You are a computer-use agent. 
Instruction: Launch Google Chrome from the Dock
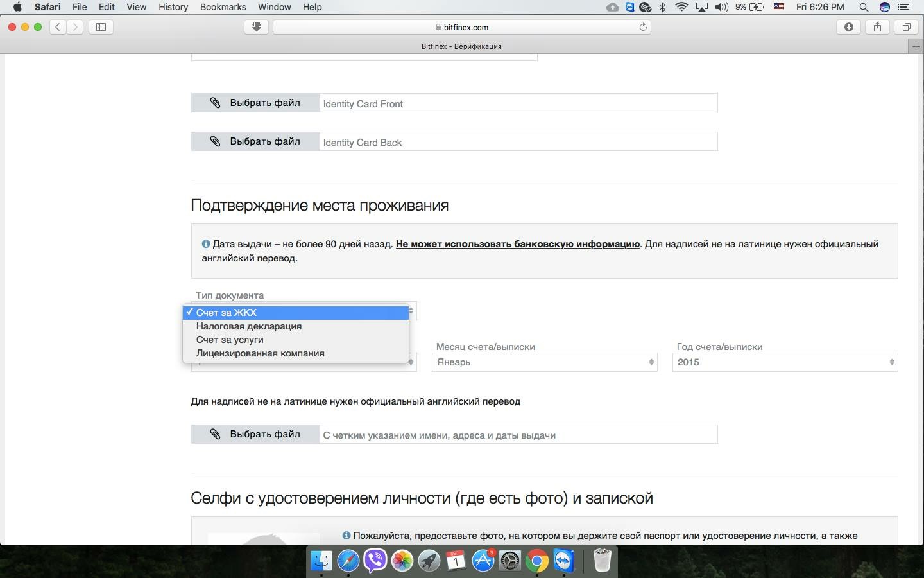[537, 561]
